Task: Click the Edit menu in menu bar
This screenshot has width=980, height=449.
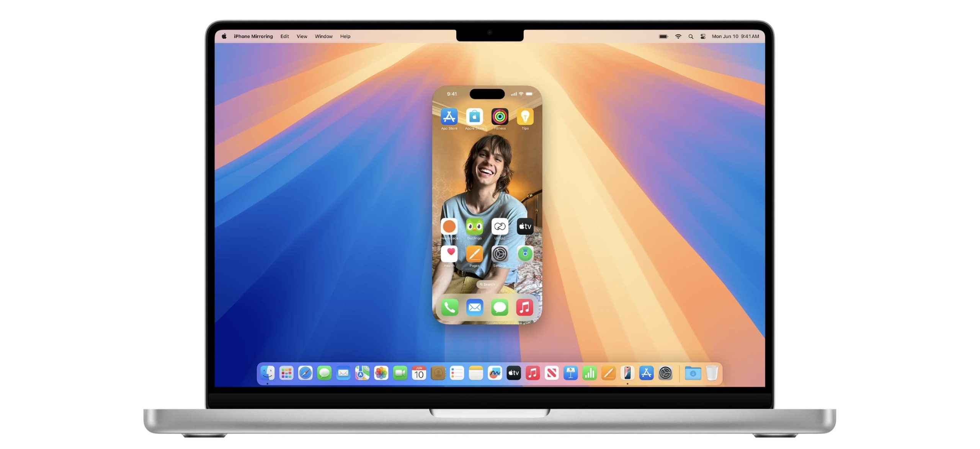Action: pos(285,36)
